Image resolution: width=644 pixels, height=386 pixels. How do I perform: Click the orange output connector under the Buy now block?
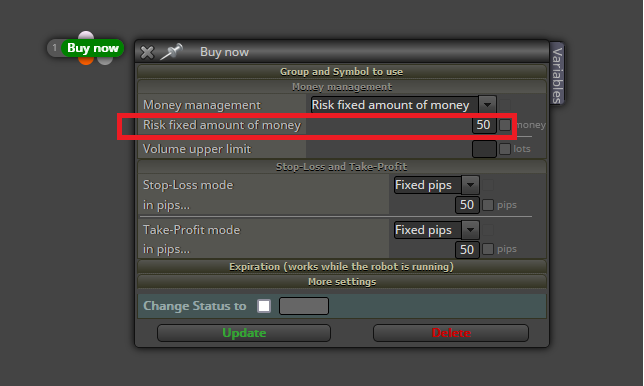[x=86, y=60]
